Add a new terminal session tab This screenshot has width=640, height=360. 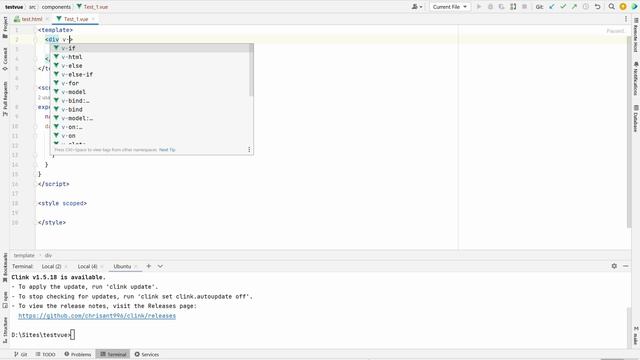tap(149, 266)
